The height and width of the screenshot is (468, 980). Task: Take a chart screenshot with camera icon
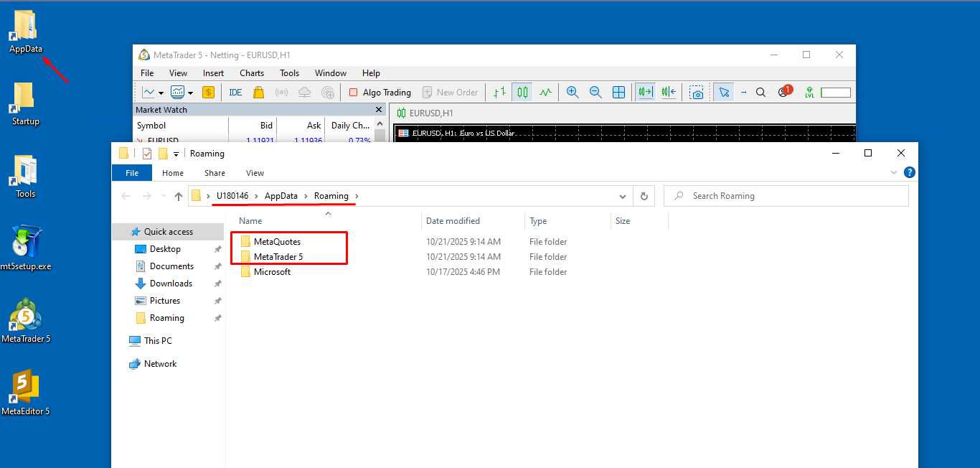click(696, 92)
